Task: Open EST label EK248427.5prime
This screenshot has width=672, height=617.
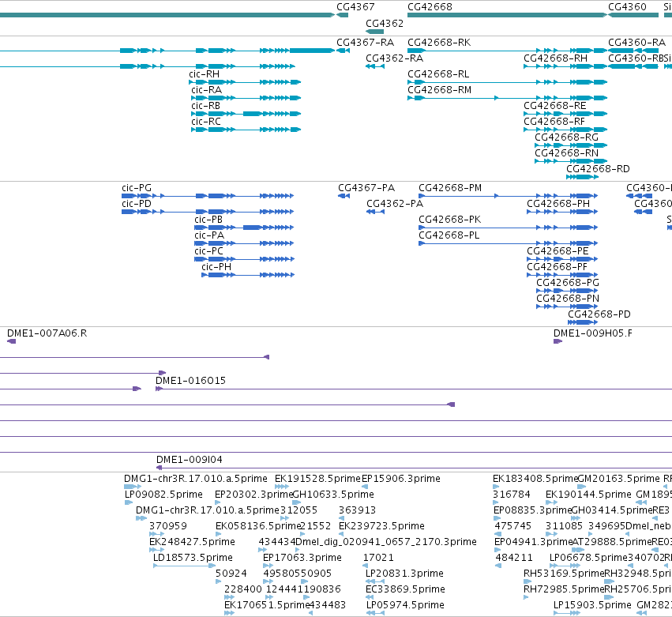Action: tap(192, 543)
